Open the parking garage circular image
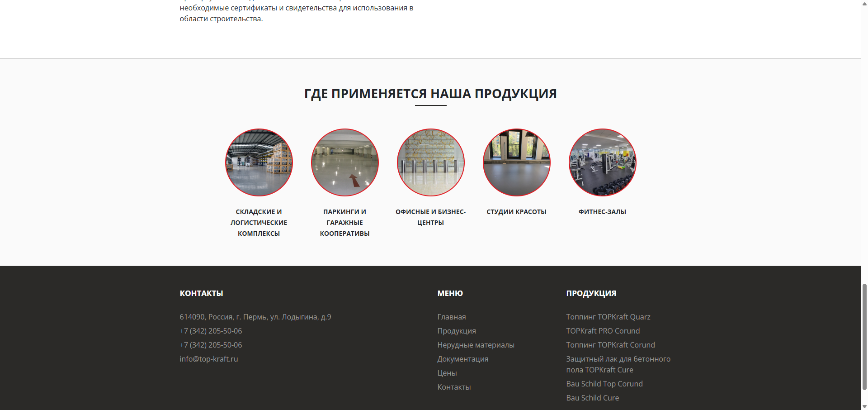 click(345, 162)
